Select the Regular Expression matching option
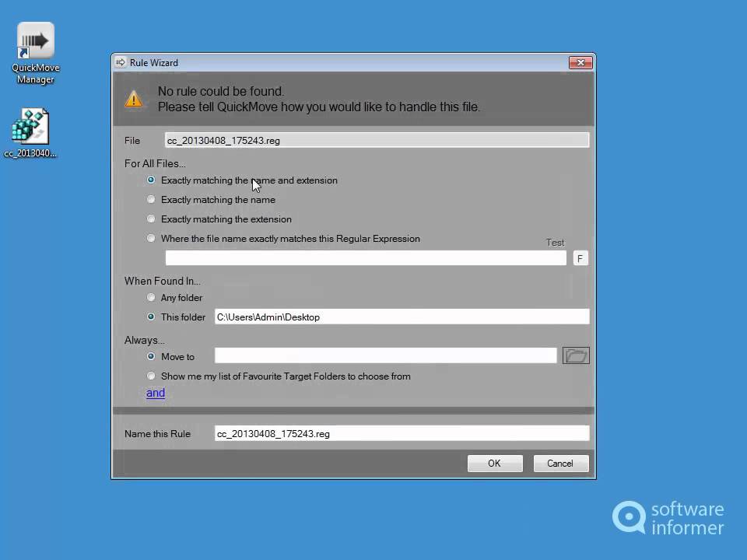 (151, 238)
